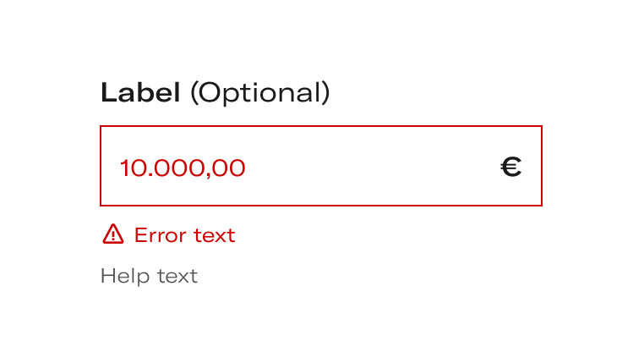Screen dimensions: 644x352
Task: Click the leading digits 10 in the amount
Action: (x=133, y=168)
